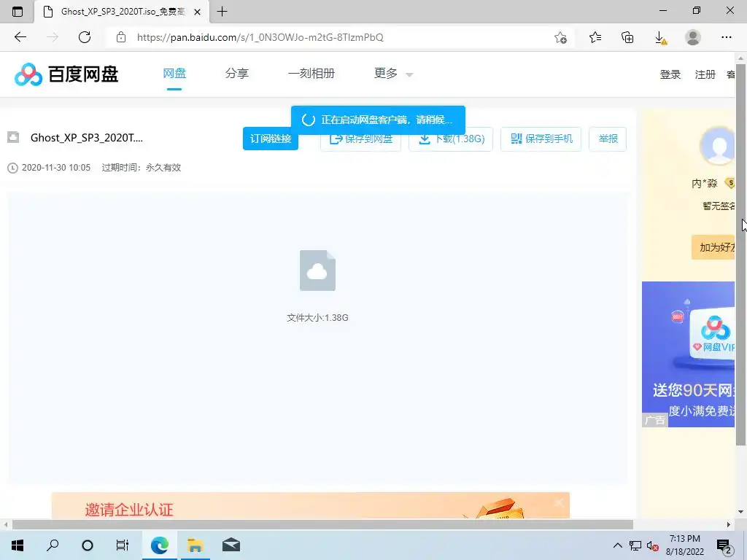Open the 邀请企业认证 banner
Viewport: 747px width, 560px height.
pyautogui.click(x=310, y=506)
